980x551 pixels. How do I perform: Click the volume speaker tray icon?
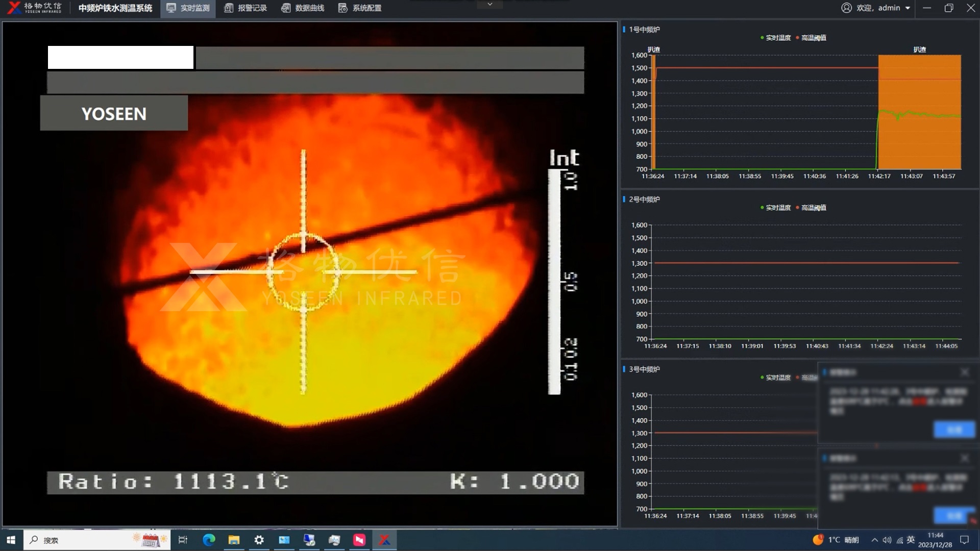click(x=887, y=540)
